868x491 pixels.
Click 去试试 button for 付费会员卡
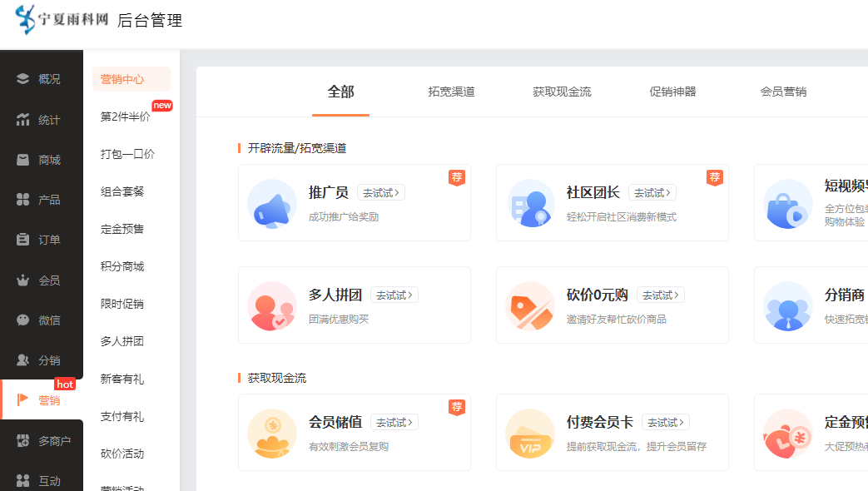click(x=666, y=423)
